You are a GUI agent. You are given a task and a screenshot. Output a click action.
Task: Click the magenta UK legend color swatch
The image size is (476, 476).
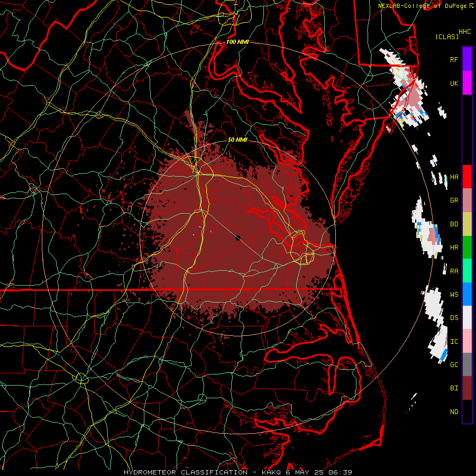coord(467,83)
